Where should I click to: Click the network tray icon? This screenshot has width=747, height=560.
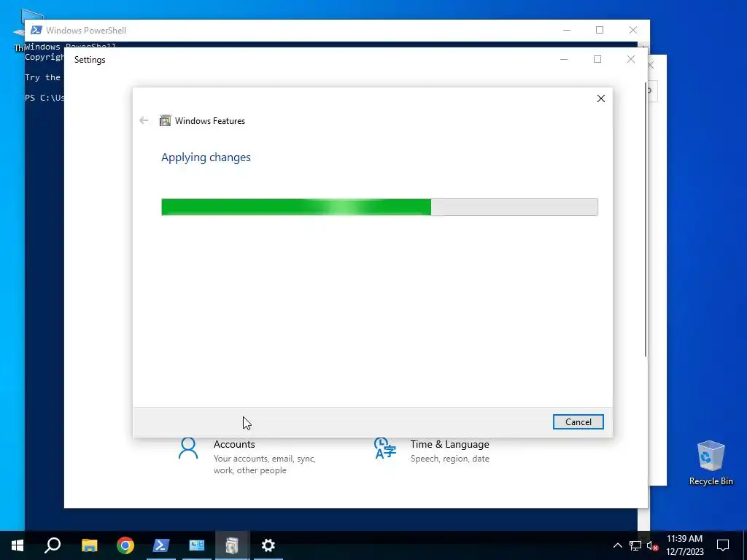tap(635, 545)
